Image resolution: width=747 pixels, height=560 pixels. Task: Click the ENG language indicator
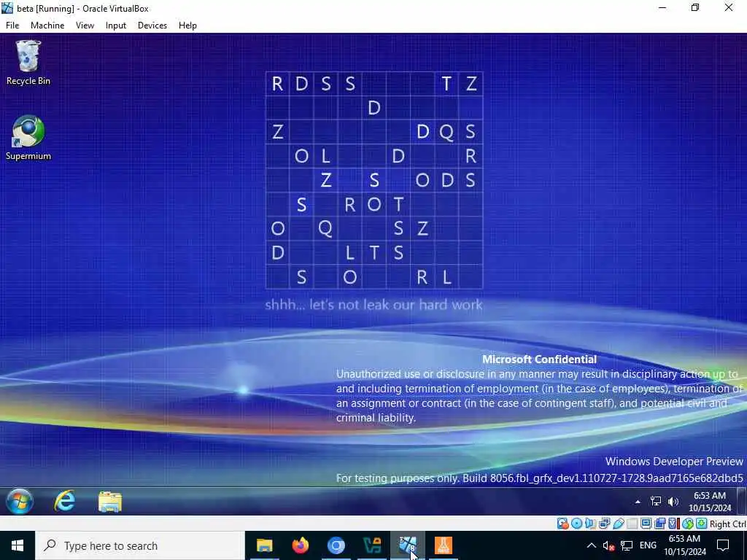click(648, 545)
